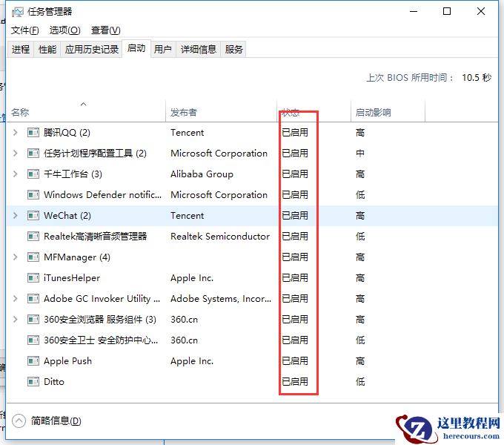This screenshot has height=445, width=504.
Task: Switch to the 服务 tab
Action: [233, 49]
